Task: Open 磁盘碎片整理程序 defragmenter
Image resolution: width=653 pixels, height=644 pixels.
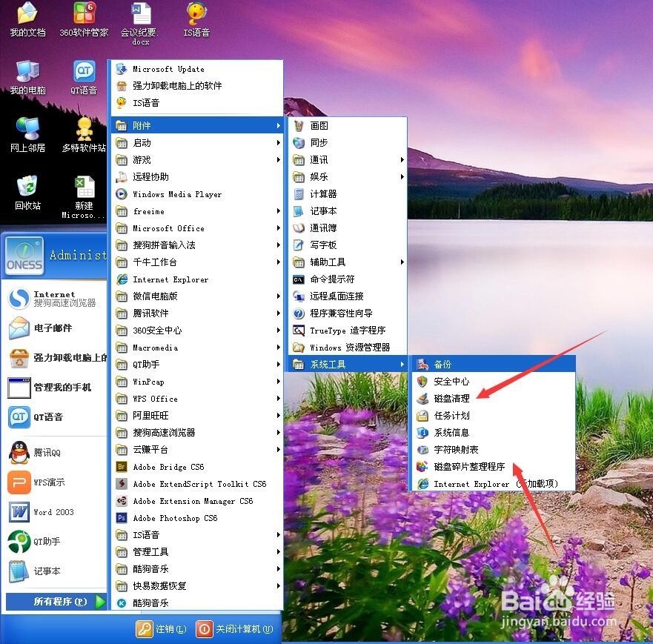Action: (x=494, y=467)
